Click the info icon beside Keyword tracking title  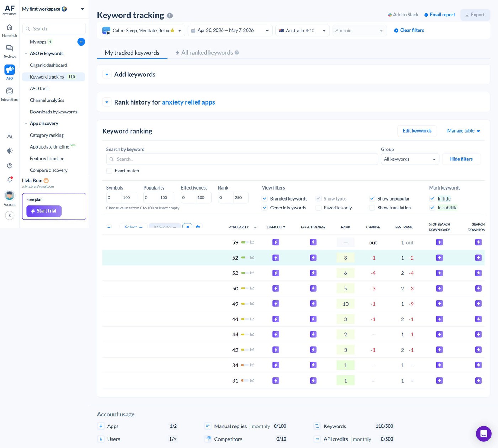(170, 16)
